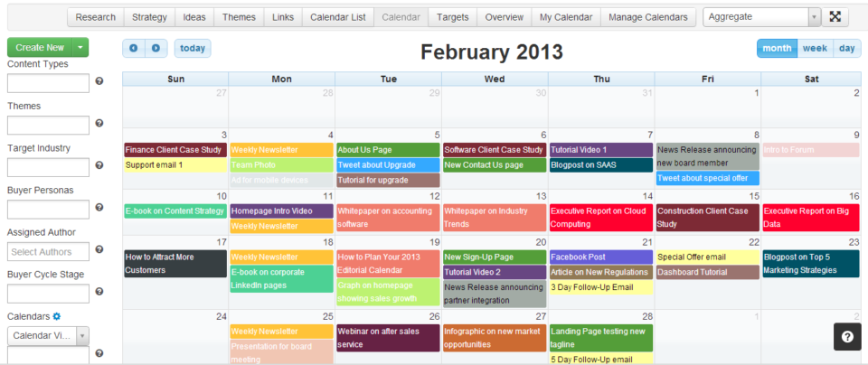Screen dimensions: 868x365
Task: Switch calendar to day view
Action: pyautogui.click(x=846, y=49)
